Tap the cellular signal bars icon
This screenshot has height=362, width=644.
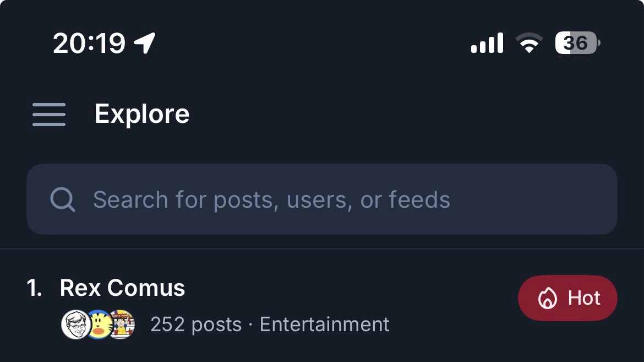click(x=487, y=43)
